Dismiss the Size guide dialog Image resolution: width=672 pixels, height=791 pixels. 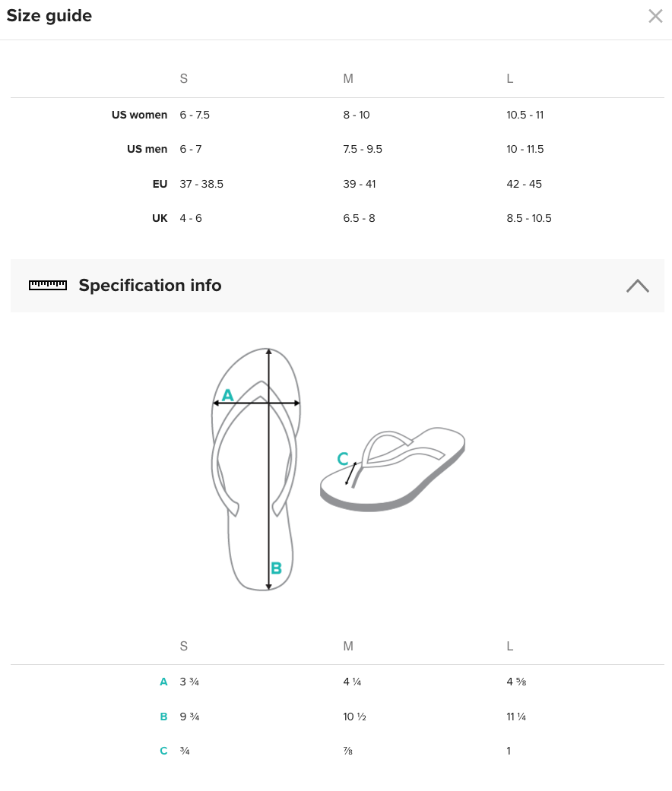(x=655, y=16)
